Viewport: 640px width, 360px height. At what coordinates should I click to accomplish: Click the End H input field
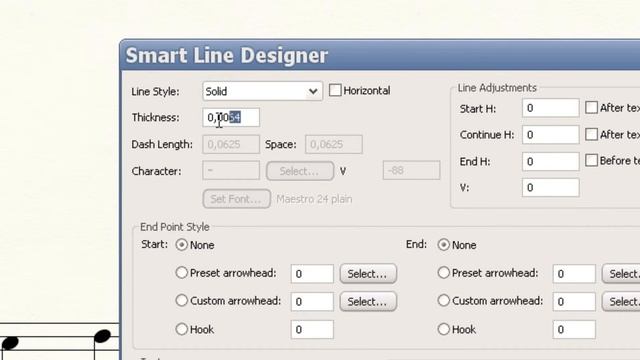point(550,162)
